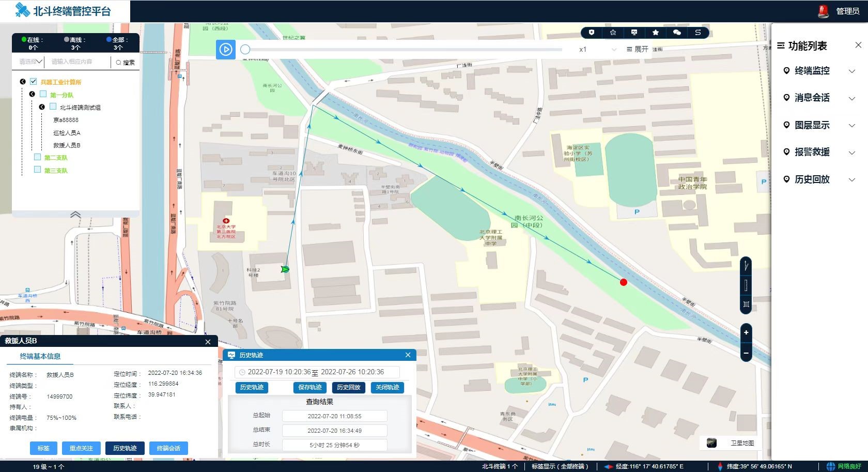The image size is (868, 472).
Task: Click the S-shaped route icon in toolbar
Action: click(x=698, y=33)
